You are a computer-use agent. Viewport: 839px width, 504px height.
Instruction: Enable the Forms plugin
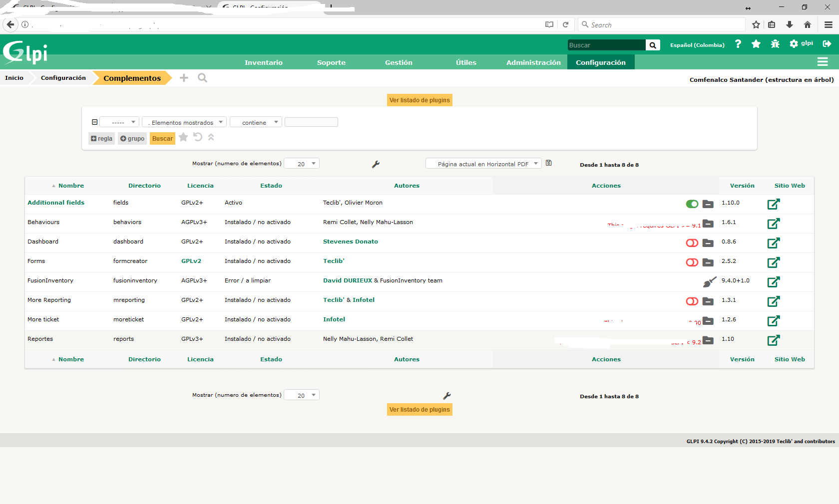click(x=692, y=262)
